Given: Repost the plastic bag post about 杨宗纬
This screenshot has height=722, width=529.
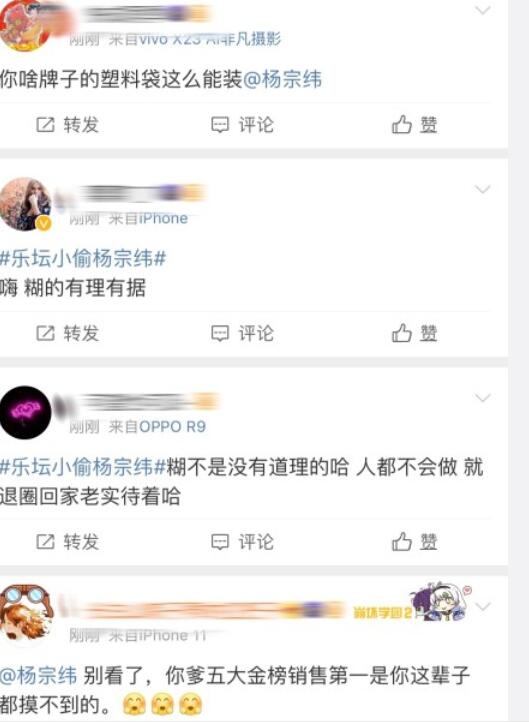Looking at the screenshot, I should click(x=68, y=125).
